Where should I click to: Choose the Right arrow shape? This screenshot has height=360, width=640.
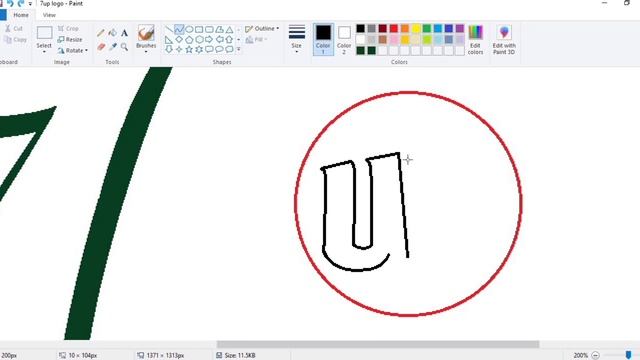click(209, 40)
